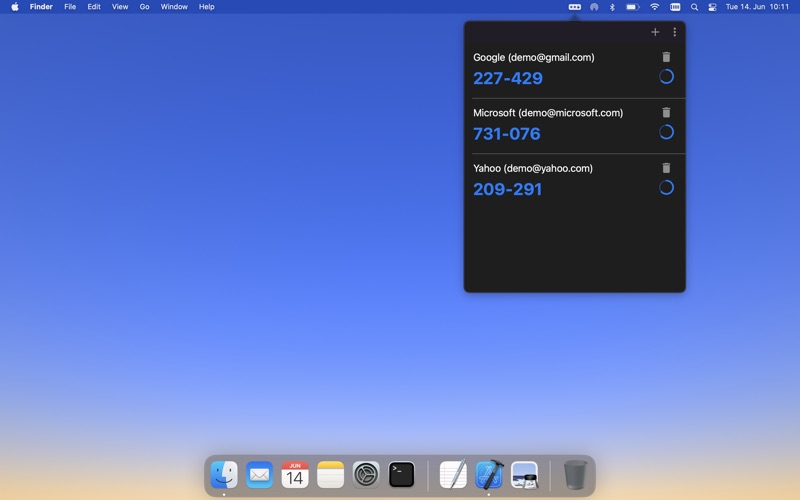Select the Yahoo (demo@yahoo.com) label
The width and height of the screenshot is (800, 500).
click(533, 168)
